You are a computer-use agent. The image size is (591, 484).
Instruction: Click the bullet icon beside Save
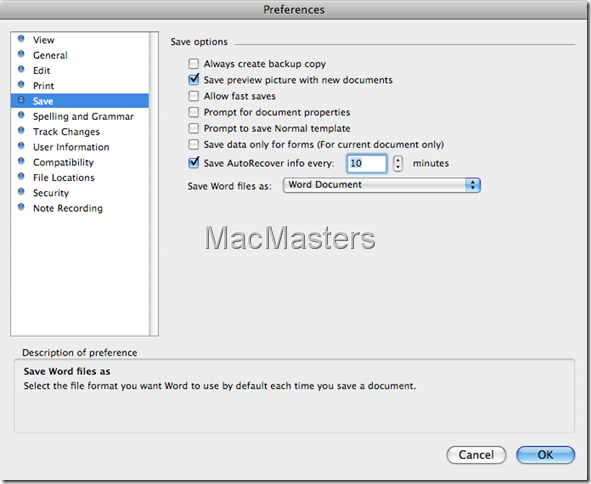click(x=21, y=100)
